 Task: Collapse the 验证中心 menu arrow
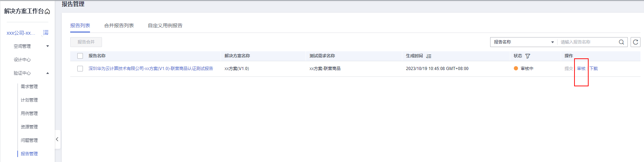[x=48, y=73]
